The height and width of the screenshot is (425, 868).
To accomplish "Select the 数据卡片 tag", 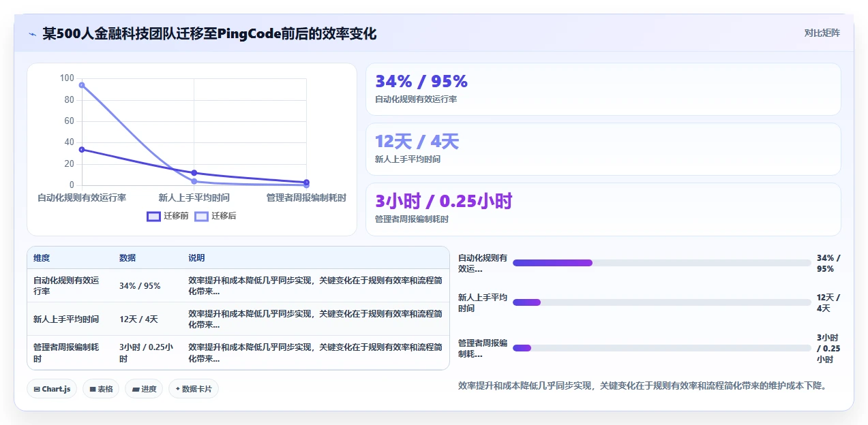I will tap(194, 389).
